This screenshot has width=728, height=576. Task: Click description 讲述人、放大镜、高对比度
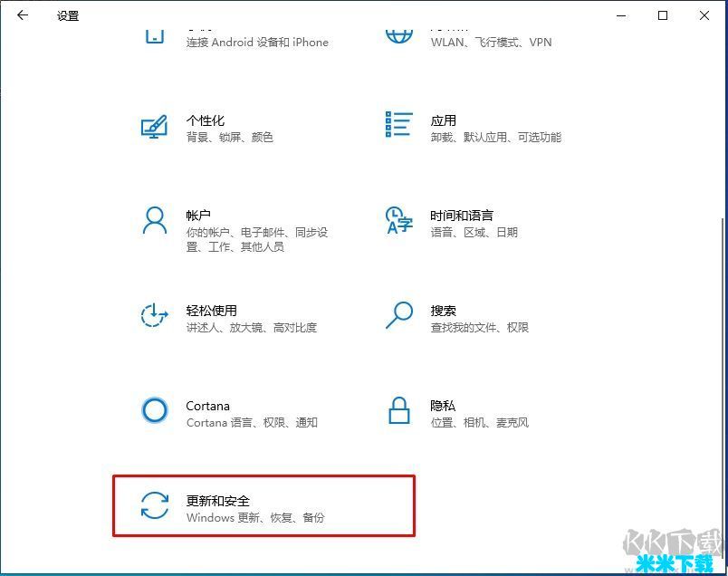pyautogui.click(x=252, y=328)
